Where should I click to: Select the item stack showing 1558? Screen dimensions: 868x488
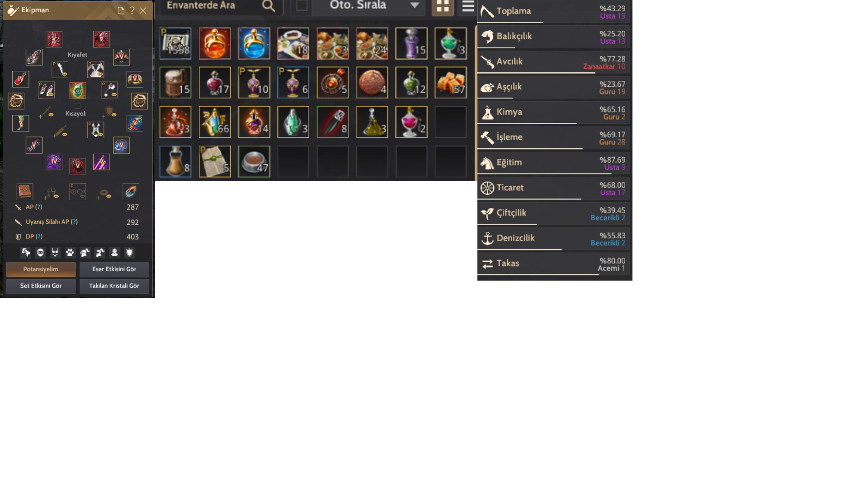point(175,43)
